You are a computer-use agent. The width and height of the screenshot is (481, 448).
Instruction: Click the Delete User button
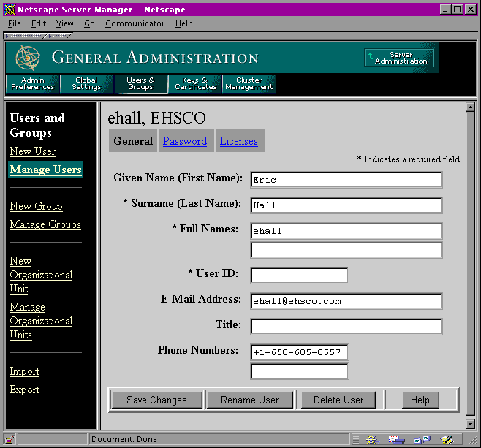[x=338, y=400]
